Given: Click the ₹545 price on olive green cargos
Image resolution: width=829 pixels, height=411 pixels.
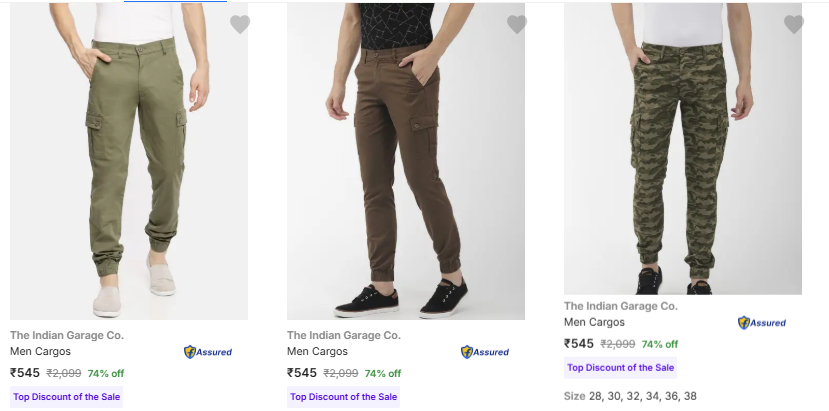Looking at the screenshot, I should click(25, 373).
